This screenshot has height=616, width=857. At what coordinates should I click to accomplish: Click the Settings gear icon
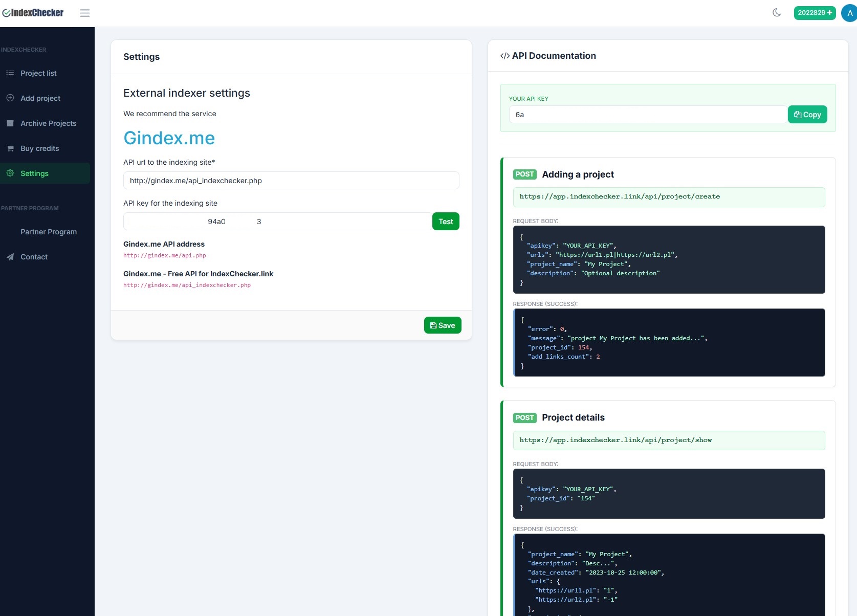[10, 173]
